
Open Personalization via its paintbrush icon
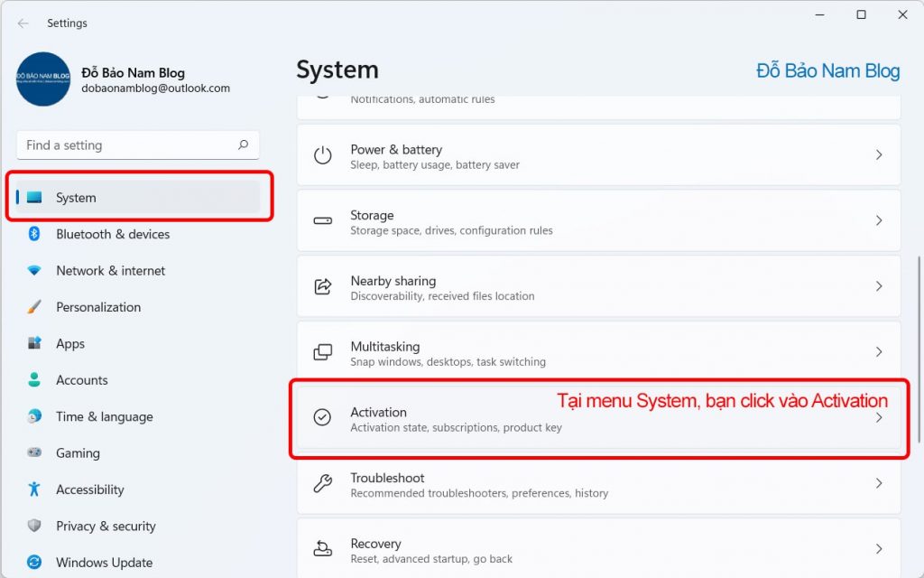coord(34,307)
